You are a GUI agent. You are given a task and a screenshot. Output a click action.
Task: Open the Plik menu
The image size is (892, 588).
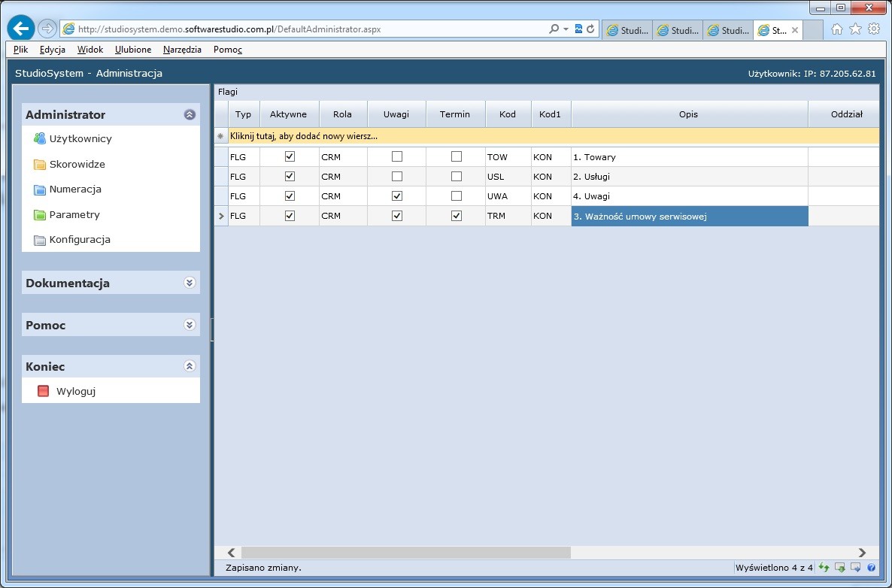tap(20, 50)
